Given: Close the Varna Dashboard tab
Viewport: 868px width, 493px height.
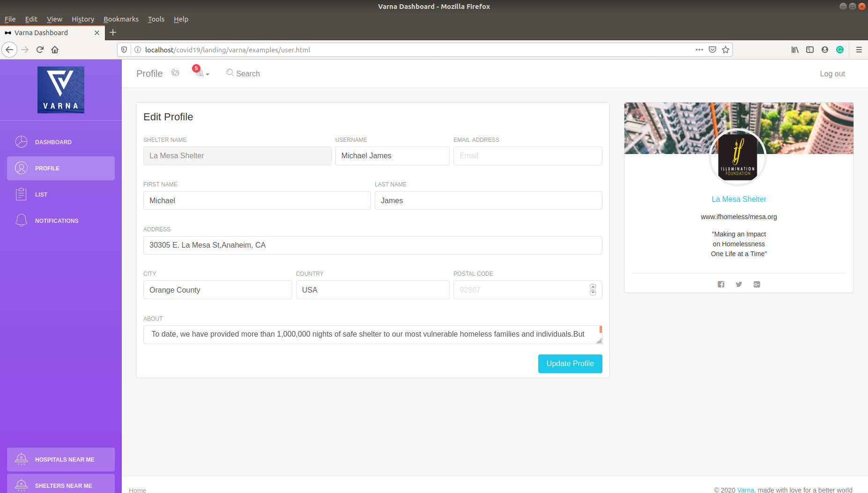Looking at the screenshot, I should coord(97,33).
